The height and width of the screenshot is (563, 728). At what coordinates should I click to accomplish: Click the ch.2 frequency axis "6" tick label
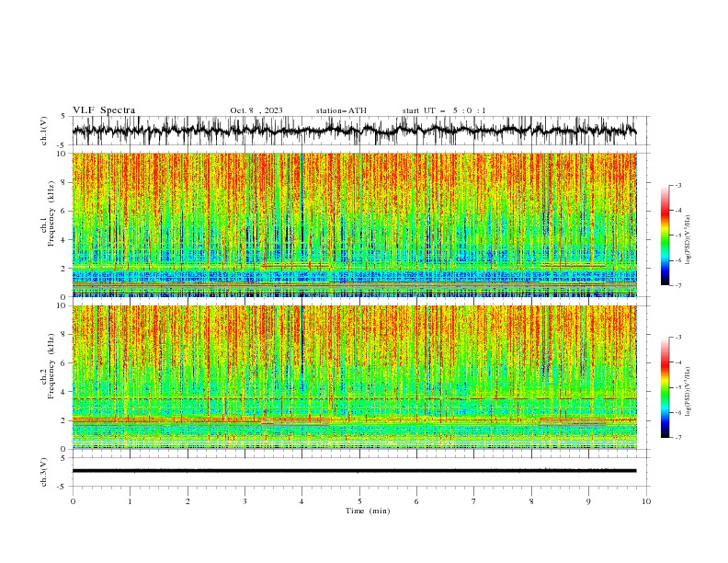pos(64,363)
